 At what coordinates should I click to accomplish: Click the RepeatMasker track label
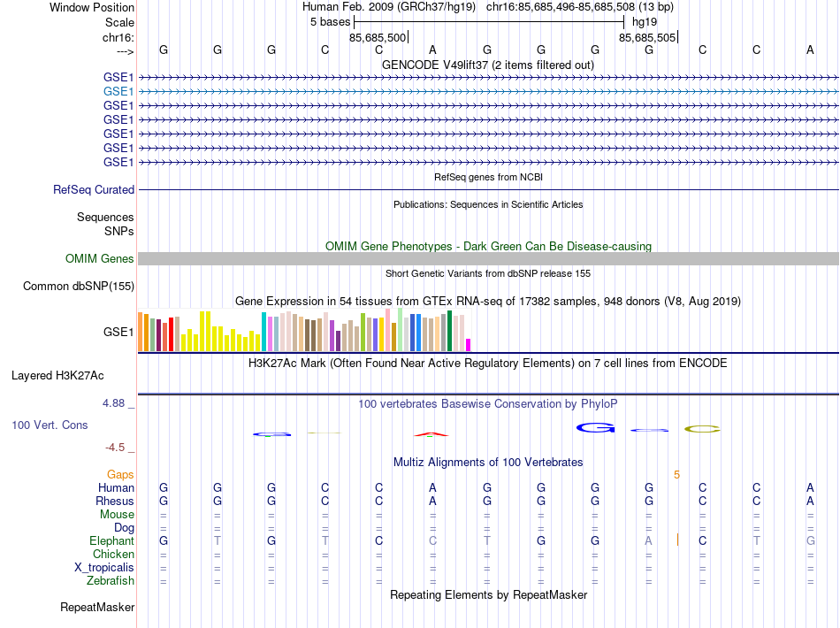(x=97, y=607)
